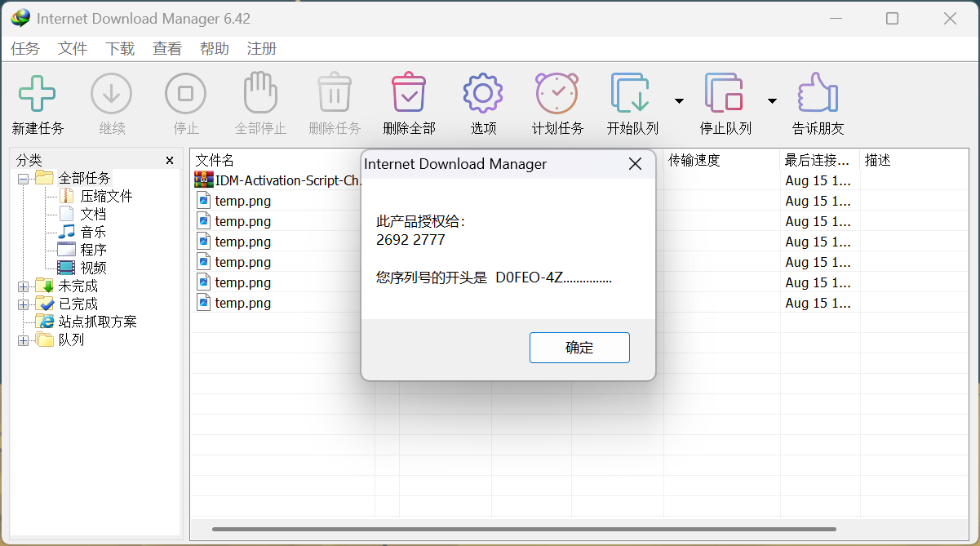The width and height of the screenshot is (980, 546).
Task: Click the 告诉朋友 thumbs-up icon
Action: coord(818,93)
